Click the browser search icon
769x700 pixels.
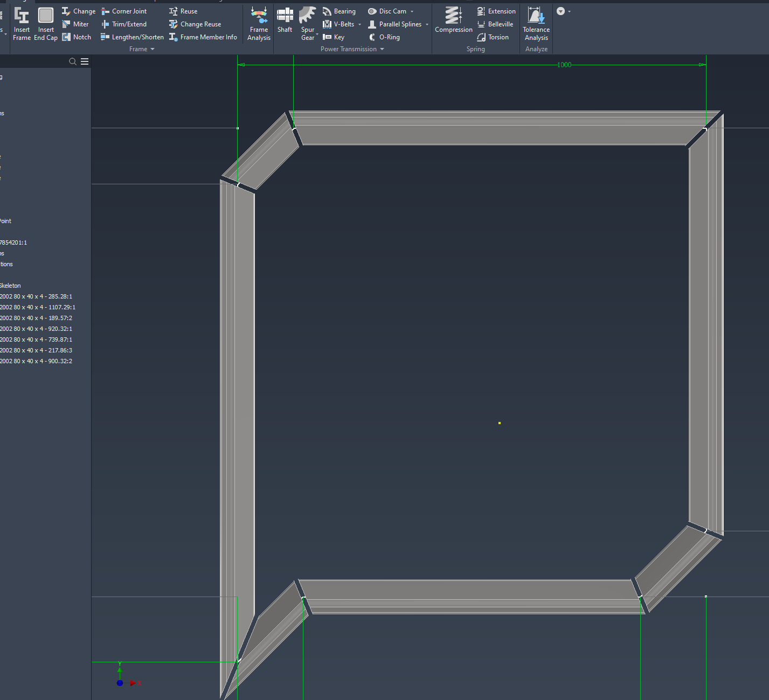point(73,61)
